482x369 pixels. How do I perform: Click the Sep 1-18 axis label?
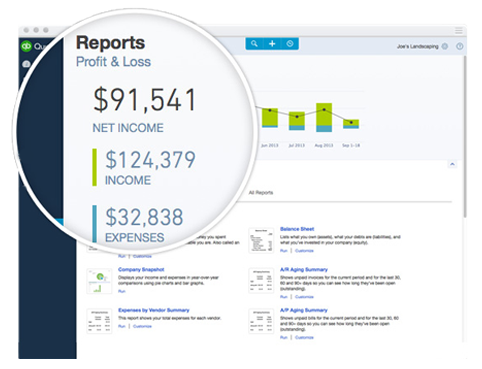point(351,145)
